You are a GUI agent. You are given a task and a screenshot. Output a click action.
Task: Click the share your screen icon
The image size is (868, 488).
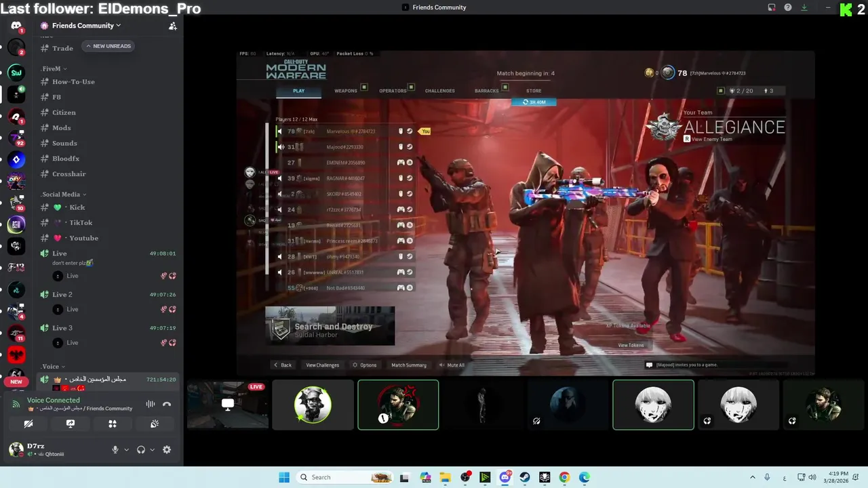coord(71,424)
